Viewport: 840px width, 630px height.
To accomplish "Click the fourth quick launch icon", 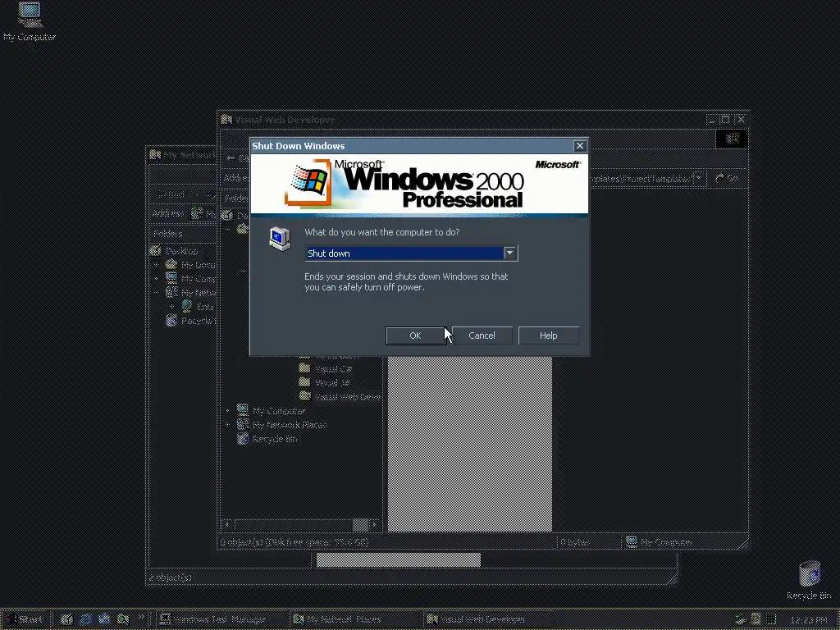I will [x=123, y=619].
